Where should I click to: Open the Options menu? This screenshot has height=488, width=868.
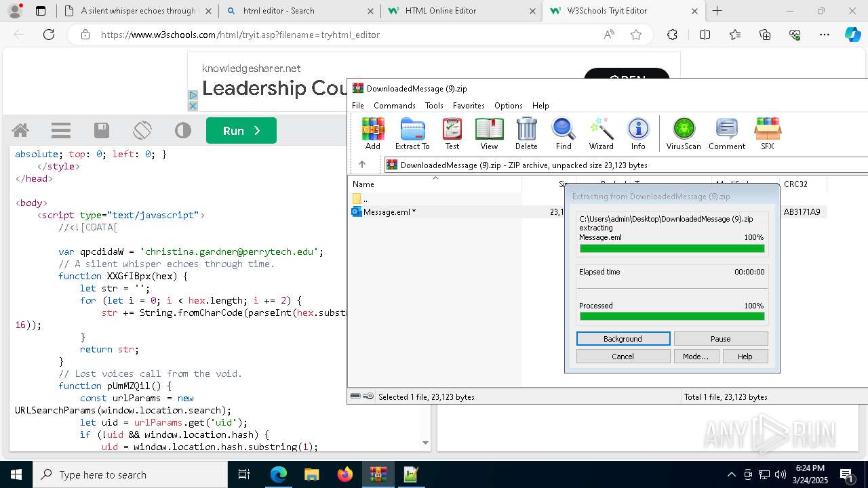pos(509,106)
